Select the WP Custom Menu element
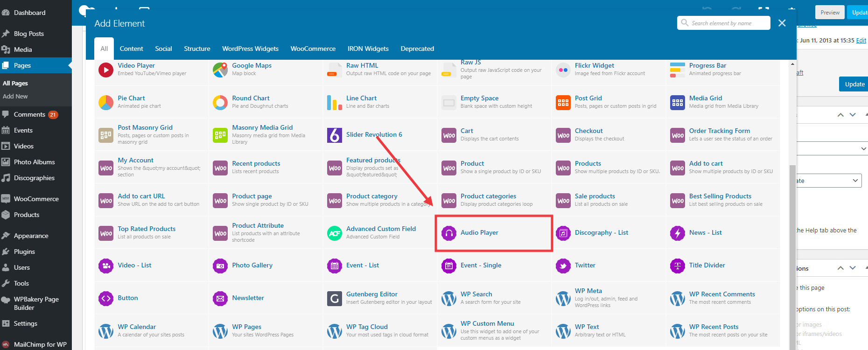Viewport: 868px width, 350px height. point(495,331)
